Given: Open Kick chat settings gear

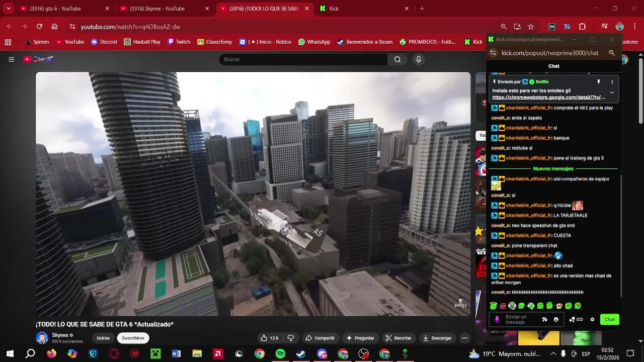Looking at the screenshot, I should 592,320.
